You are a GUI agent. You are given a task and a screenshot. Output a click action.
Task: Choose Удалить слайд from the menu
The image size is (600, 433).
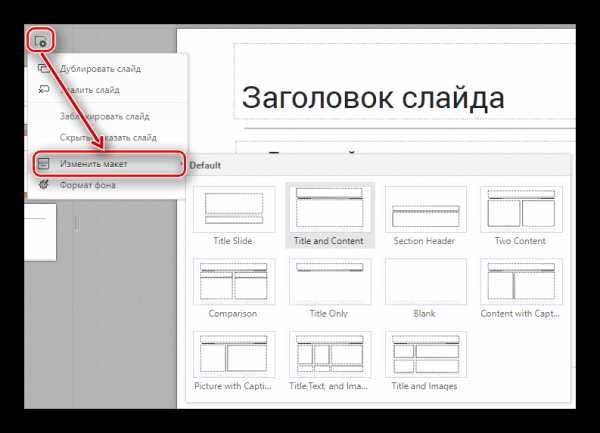108,90
